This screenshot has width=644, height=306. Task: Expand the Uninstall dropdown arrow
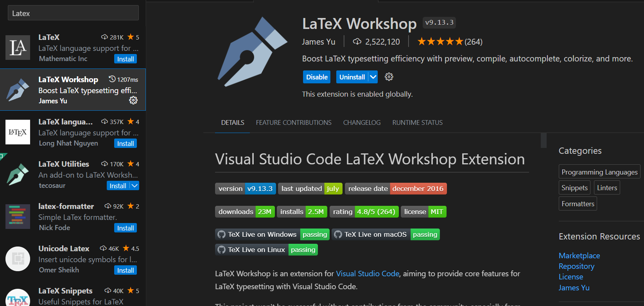point(373,77)
